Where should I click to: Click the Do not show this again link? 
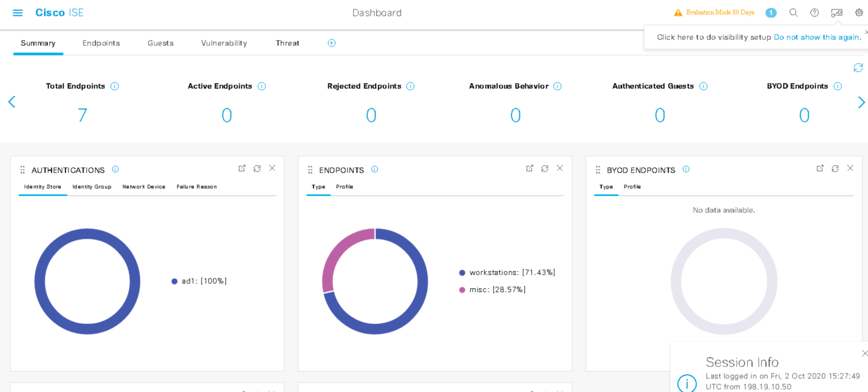pyautogui.click(x=817, y=37)
